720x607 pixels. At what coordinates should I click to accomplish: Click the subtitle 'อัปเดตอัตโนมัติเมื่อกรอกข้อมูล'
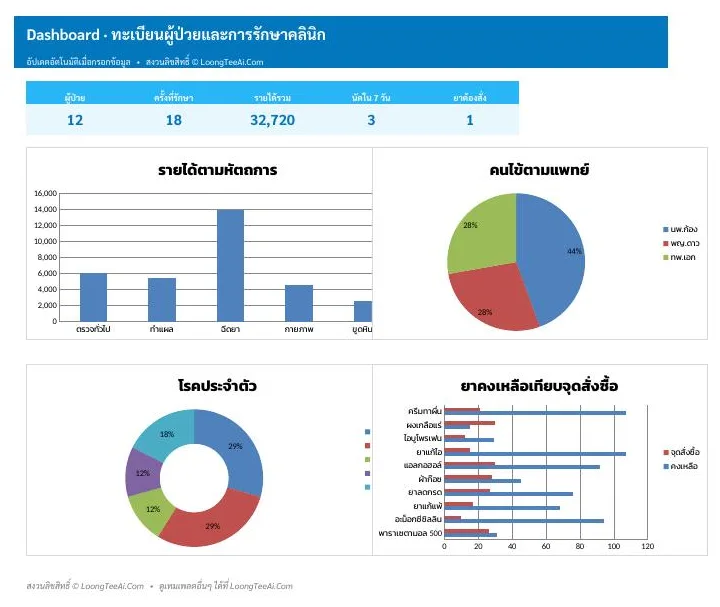(79, 62)
